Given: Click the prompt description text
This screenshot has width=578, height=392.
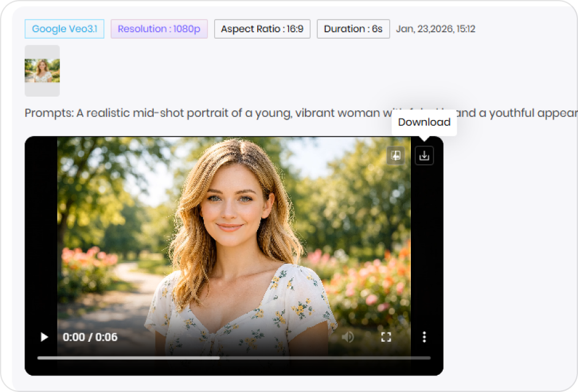Looking at the screenshot, I should coord(184,113).
